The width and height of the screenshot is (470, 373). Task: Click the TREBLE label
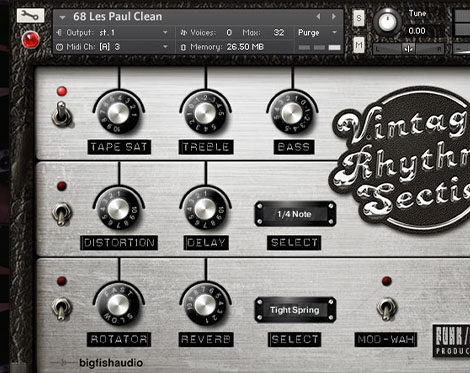coord(206,147)
